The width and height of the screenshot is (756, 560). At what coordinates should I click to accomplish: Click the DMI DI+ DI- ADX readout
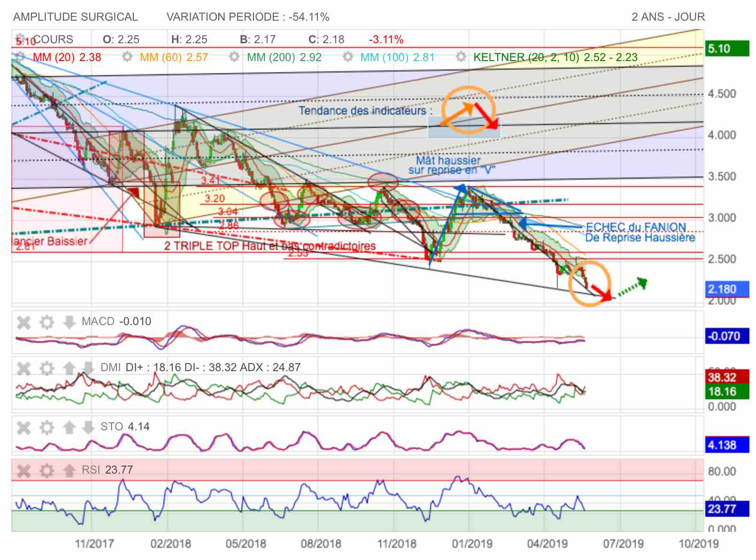(201, 367)
